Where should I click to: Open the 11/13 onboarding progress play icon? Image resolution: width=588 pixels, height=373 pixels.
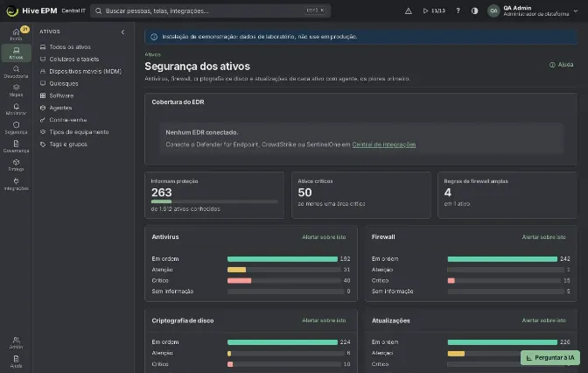tap(434, 11)
